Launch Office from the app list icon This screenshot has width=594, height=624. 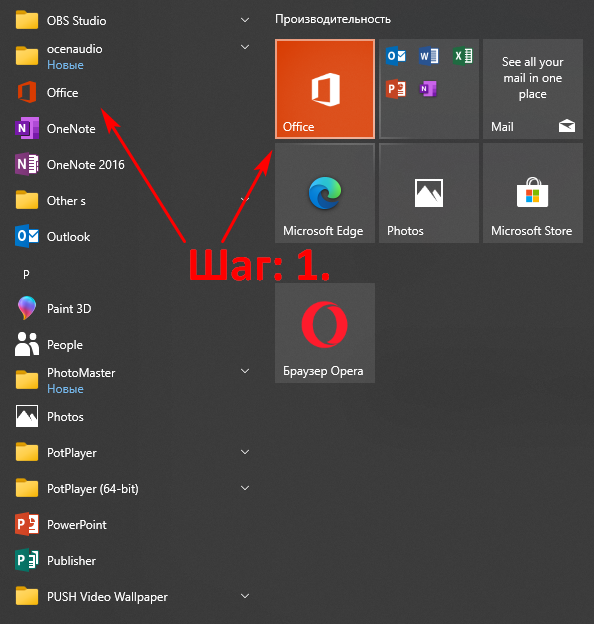pyautogui.click(x=27, y=92)
